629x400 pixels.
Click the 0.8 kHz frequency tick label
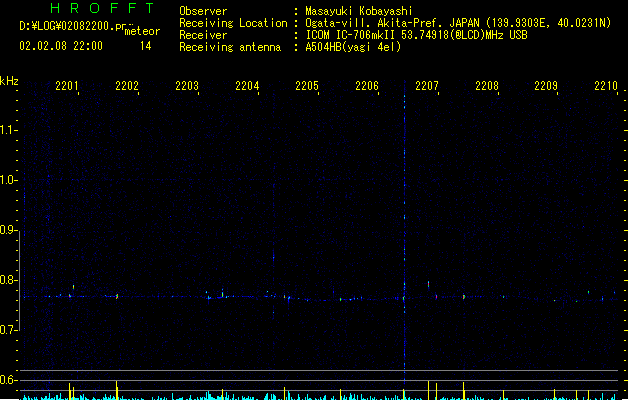tap(9, 280)
